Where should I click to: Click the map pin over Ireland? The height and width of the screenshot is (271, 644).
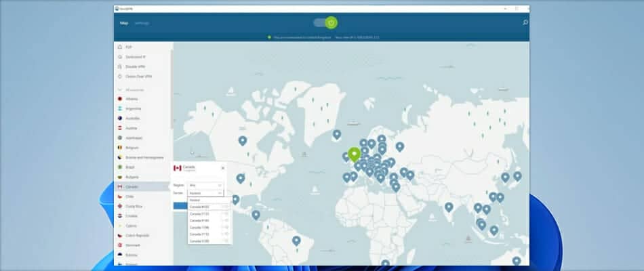tap(346, 157)
